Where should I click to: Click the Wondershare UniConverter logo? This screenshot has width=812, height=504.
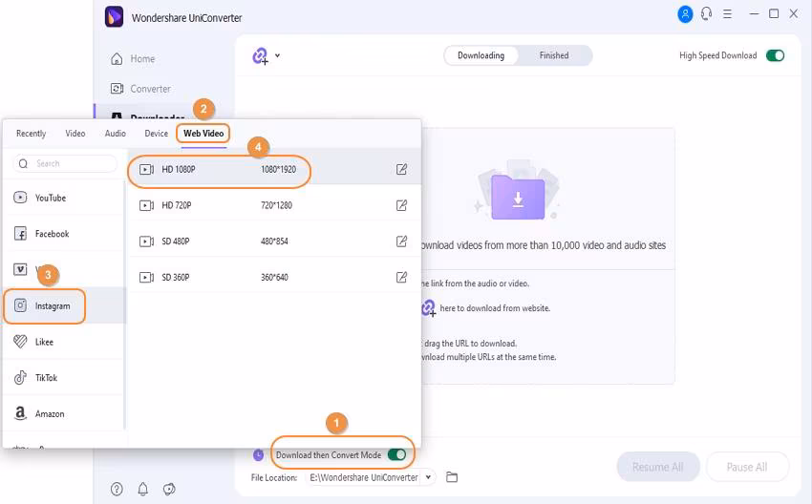point(114,16)
